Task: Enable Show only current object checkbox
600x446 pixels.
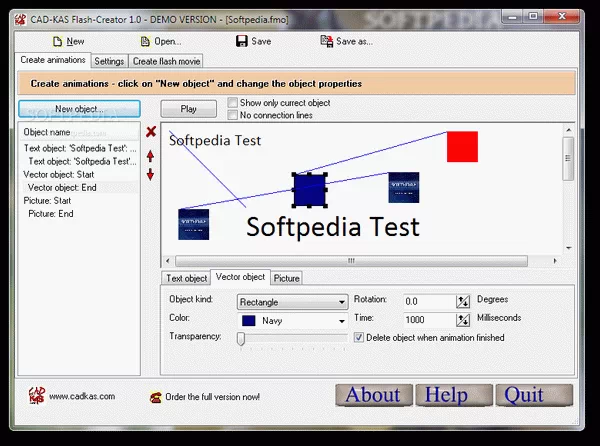Action: 233,103
